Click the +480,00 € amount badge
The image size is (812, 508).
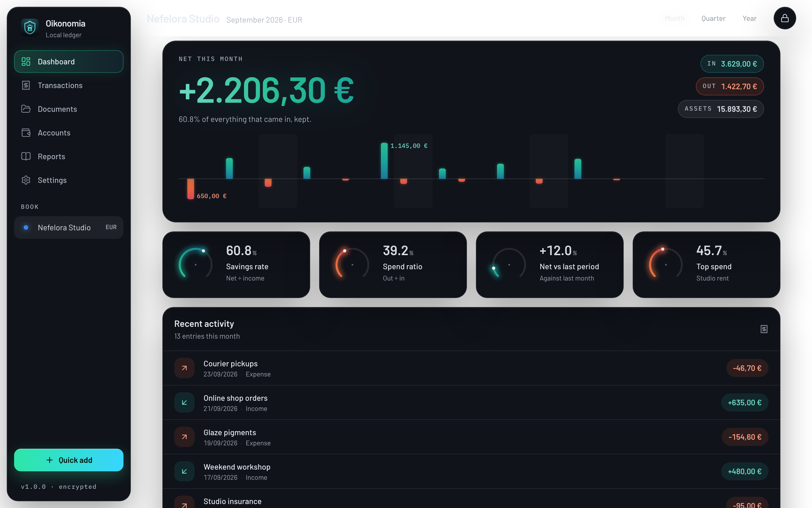pos(745,471)
